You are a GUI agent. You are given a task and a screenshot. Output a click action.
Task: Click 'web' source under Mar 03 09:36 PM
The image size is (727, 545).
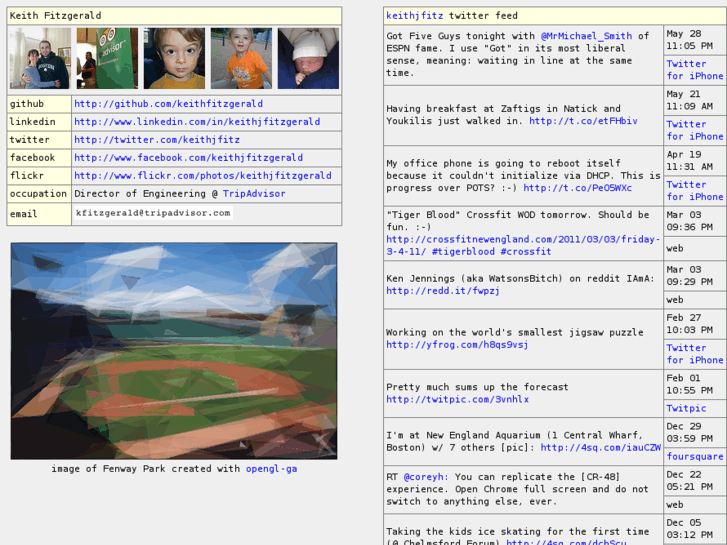tap(675, 249)
